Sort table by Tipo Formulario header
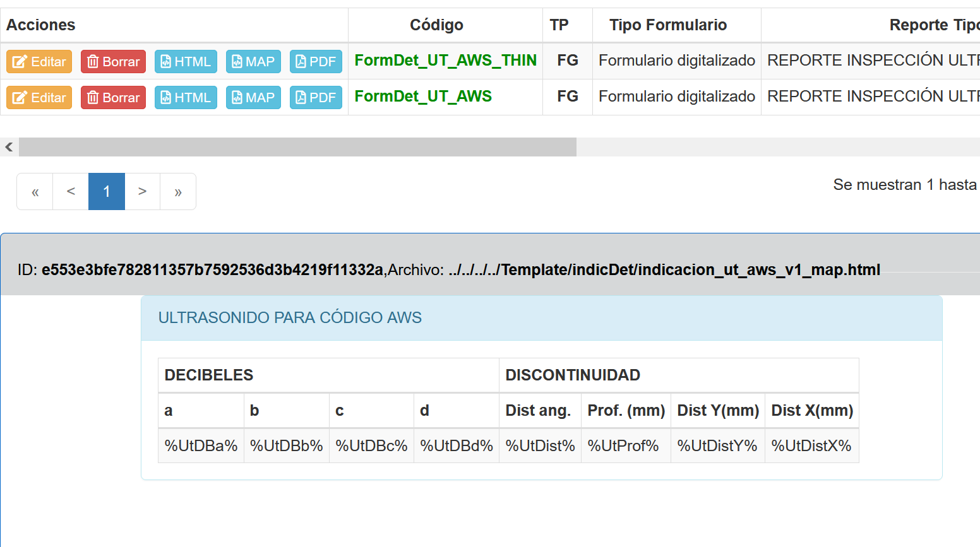This screenshot has height=547, width=980. (x=667, y=25)
